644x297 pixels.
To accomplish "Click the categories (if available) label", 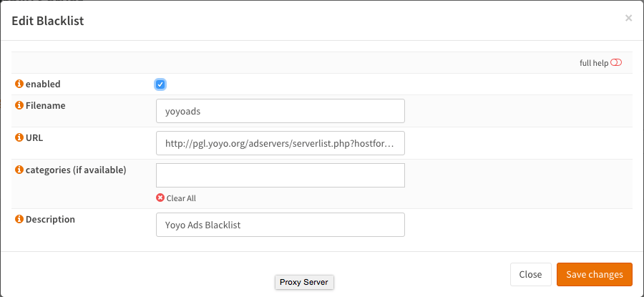I will point(76,170).
